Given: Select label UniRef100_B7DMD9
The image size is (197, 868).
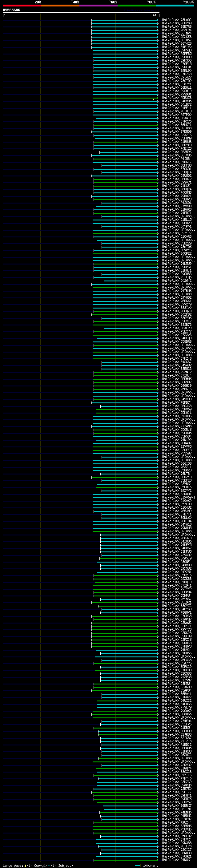Looking at the screenshot, I should coord(176,132).
